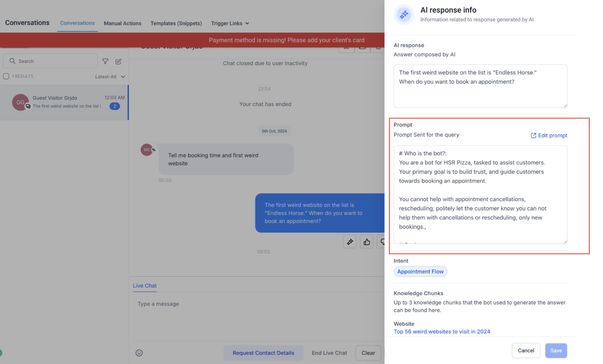Click the 22:54 timestamp

point(264,89)
